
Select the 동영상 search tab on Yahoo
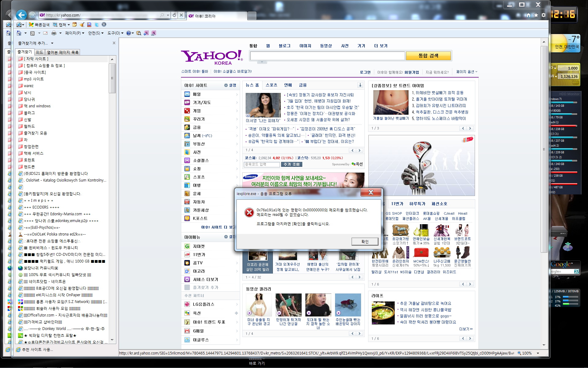(326, 46)
